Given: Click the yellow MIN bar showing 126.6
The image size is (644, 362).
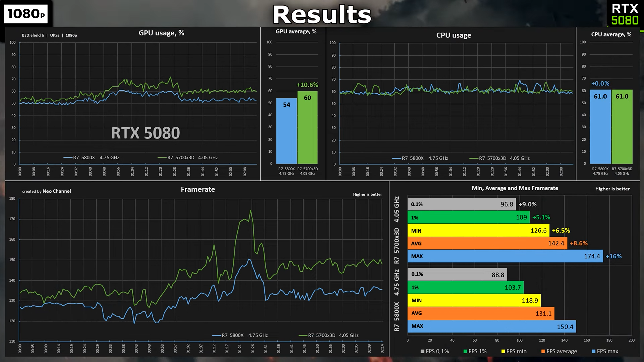Looking at the screenshot, I should tap(478, 231).
